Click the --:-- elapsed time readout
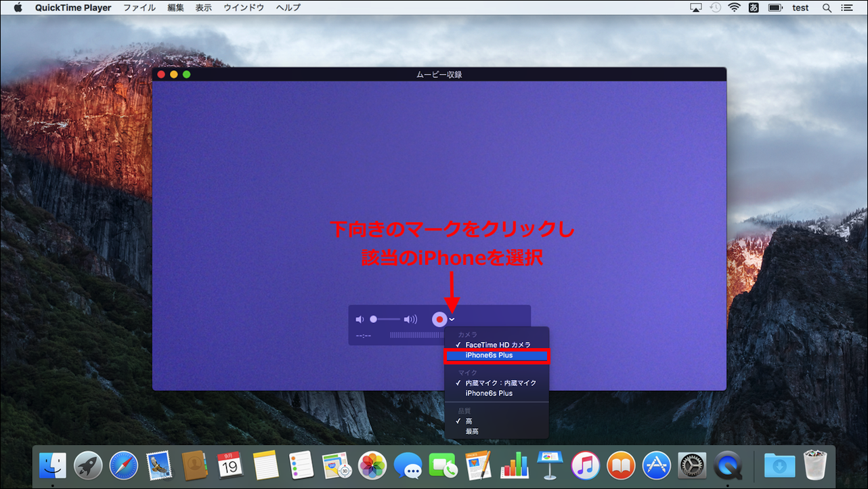The image size is (868, 489). click(363, 335)
